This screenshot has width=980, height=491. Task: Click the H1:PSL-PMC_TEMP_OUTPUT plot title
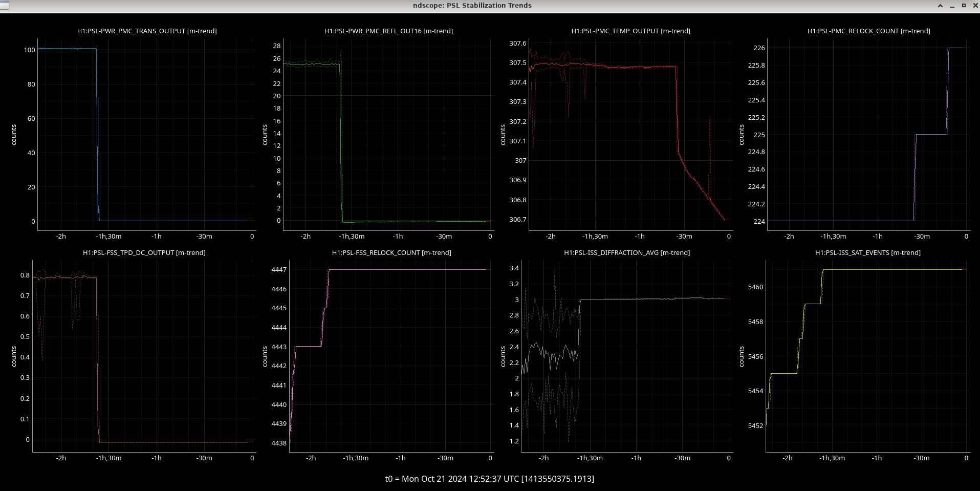pyautogui.click(x=630, y=31)
